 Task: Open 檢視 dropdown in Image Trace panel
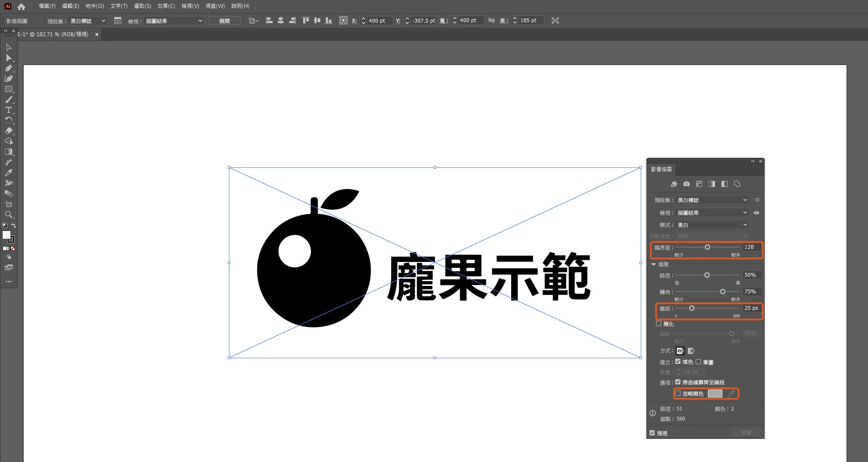pos(712,213)
